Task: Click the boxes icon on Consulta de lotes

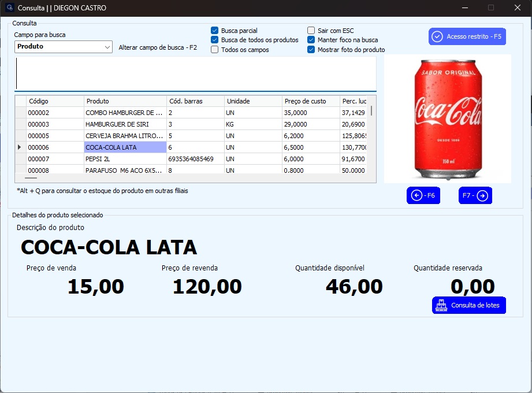Action: 441,305
